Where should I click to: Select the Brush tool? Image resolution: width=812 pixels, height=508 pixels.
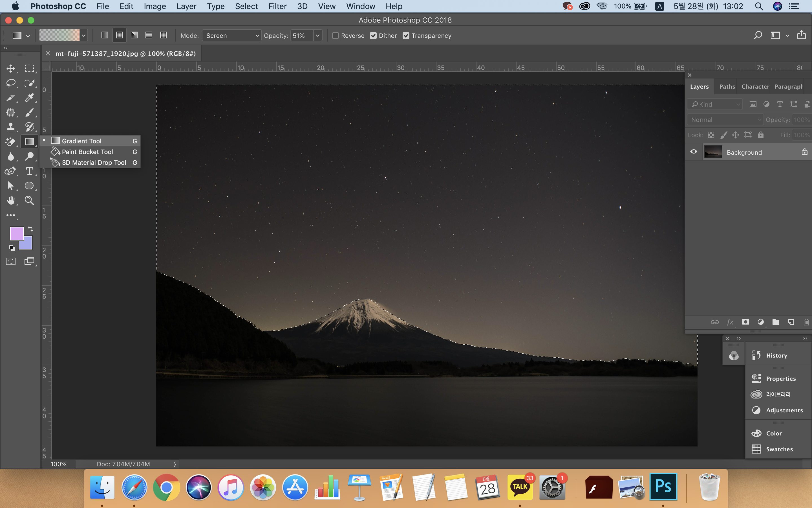(30, 112)
